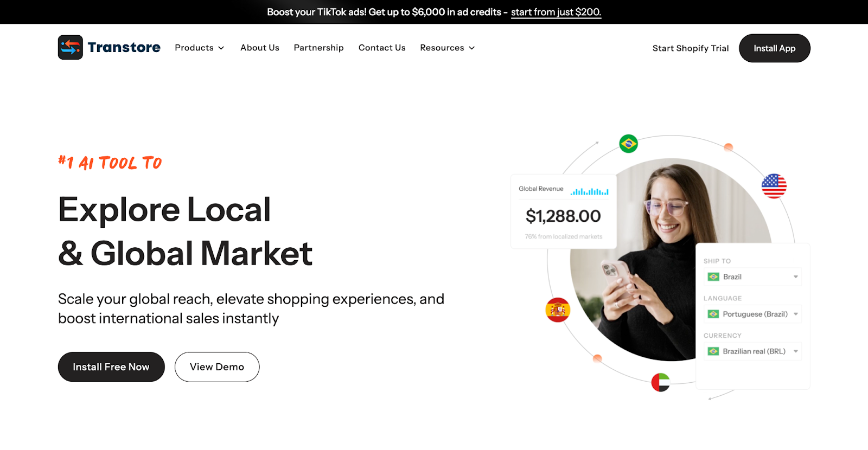This screenshot has height=450, width=868.
Task: Click the UAE flag icon
Action: click(x=660, y=382)
